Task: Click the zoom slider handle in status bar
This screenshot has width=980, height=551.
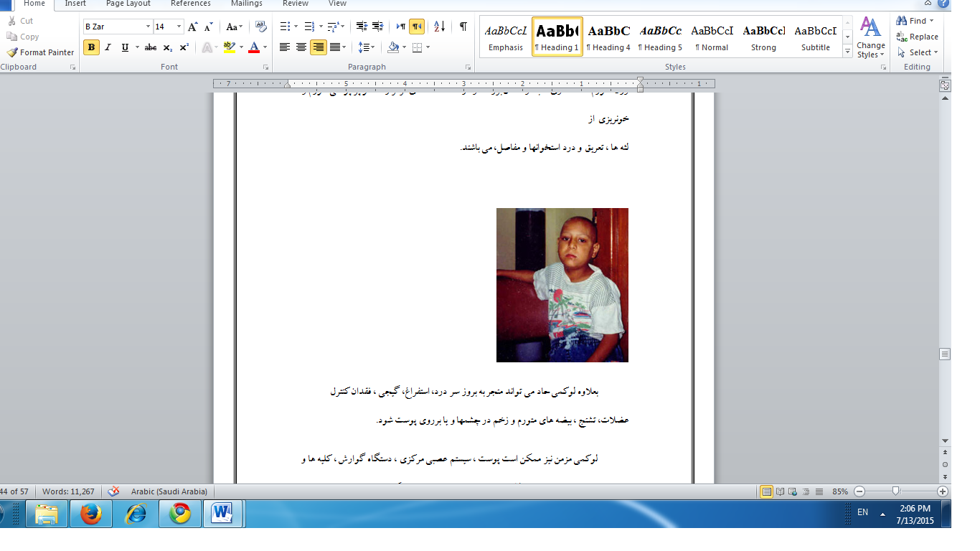Action: click(x=896, y=491)
